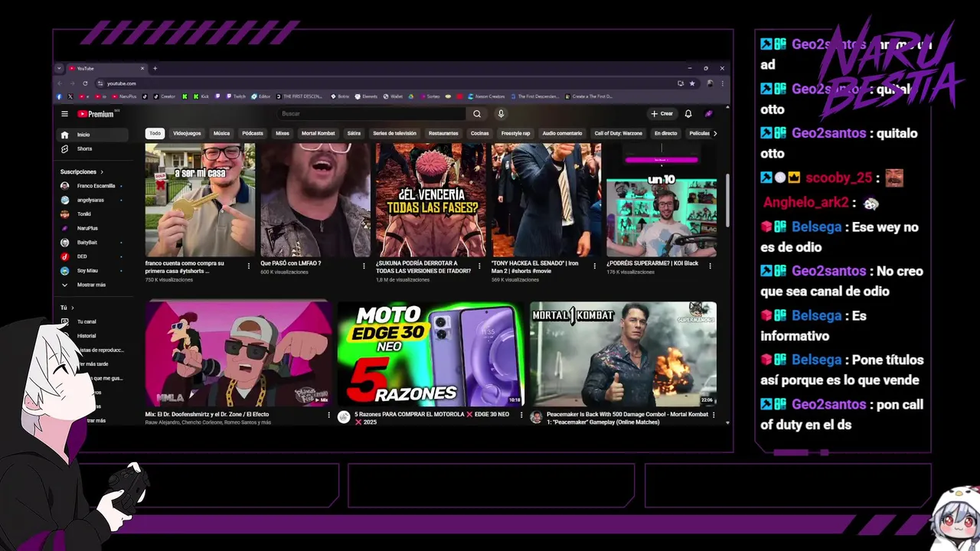Open the NaruPlus bookmark
The height and width of the screenshot is (551, 980).
click(124, 96)
